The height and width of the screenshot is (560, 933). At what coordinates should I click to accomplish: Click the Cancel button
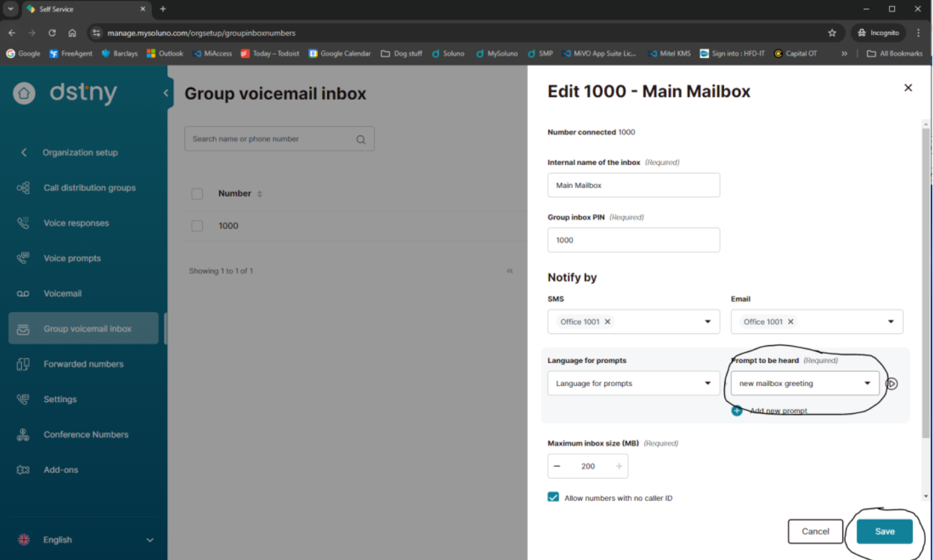(815, 531)
